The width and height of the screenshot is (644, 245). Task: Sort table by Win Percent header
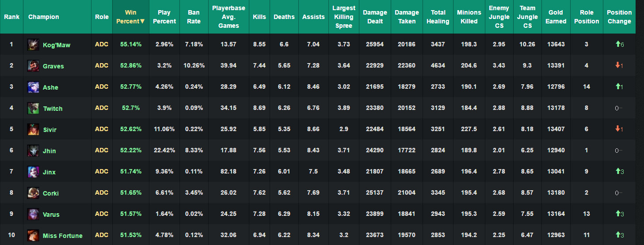[130, 17]
